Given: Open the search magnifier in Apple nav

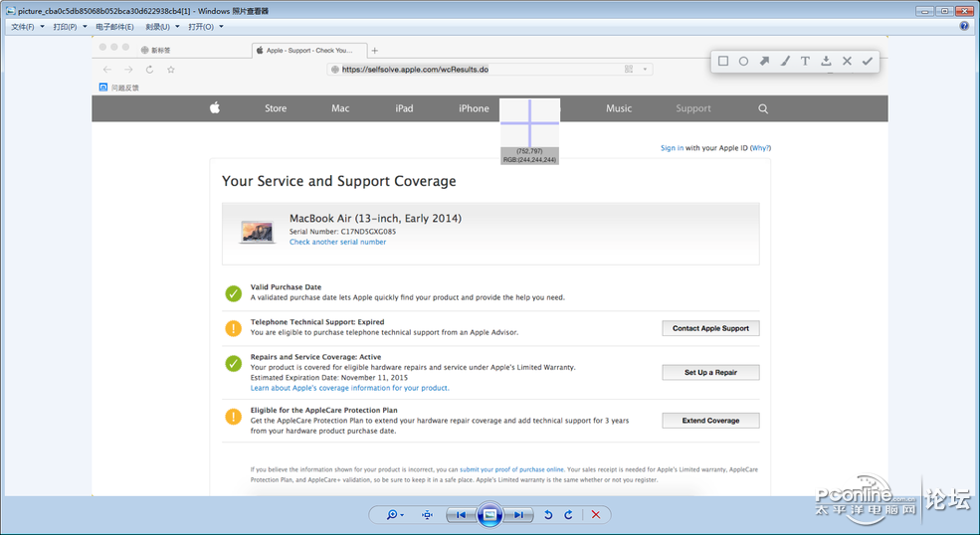Looking at the screenshot, I should (763, 108).
